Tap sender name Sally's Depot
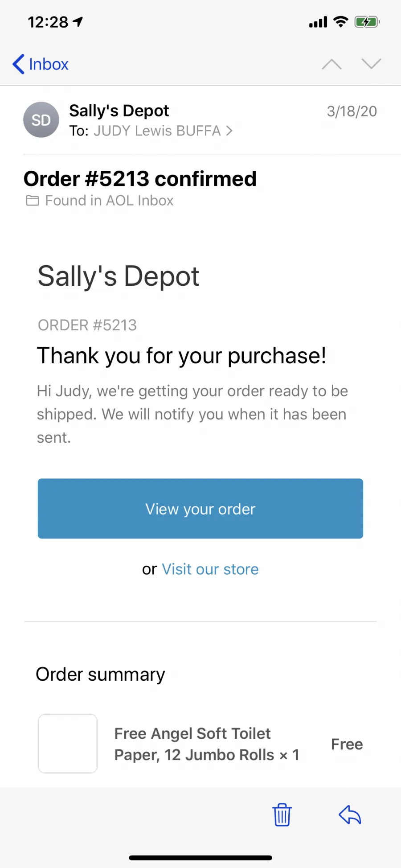 pos(119,111)
